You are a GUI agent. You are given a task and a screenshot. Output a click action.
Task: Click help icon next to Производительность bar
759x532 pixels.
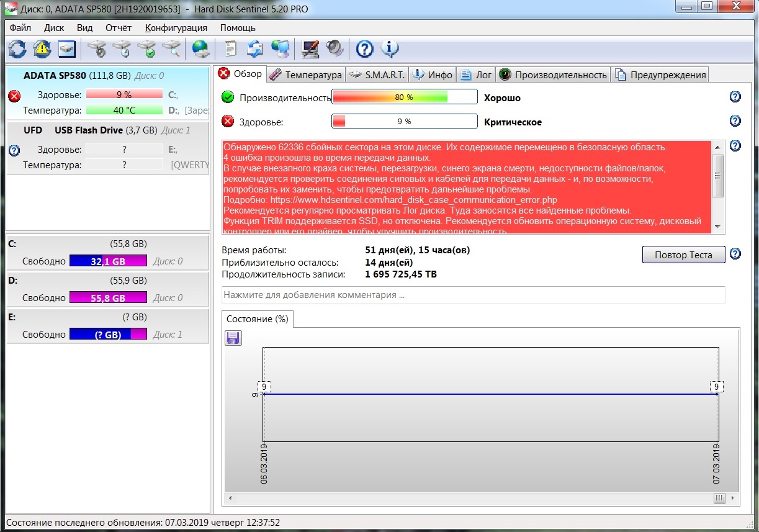pyautogui.click(x=735, y=97)
